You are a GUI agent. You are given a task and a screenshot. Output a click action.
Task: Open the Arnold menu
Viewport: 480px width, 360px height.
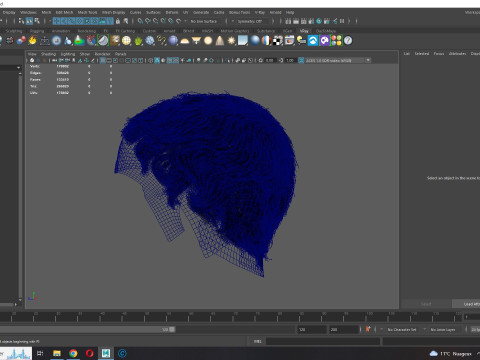coord(275,12)
